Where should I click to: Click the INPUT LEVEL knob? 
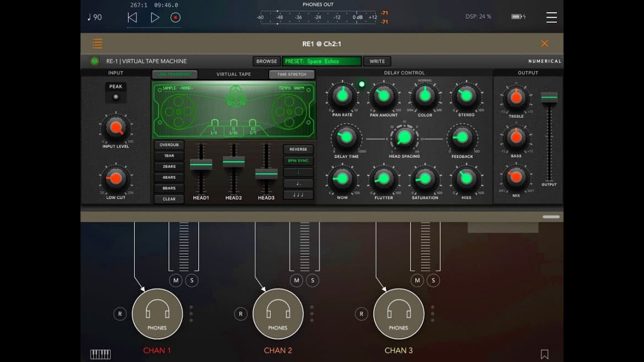click(x=116, y=128)
